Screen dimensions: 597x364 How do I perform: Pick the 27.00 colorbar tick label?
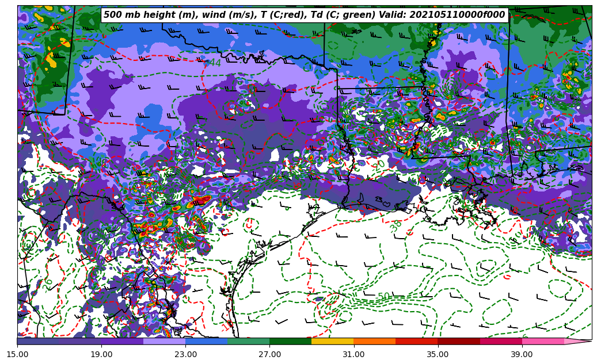click(269, 354)
